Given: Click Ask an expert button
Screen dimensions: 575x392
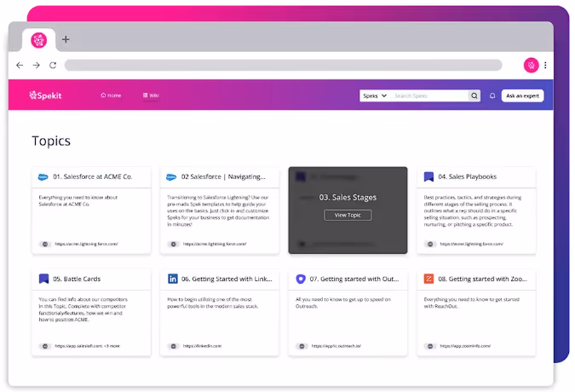Looking at the screenshot, I should (x=522, y=95).
